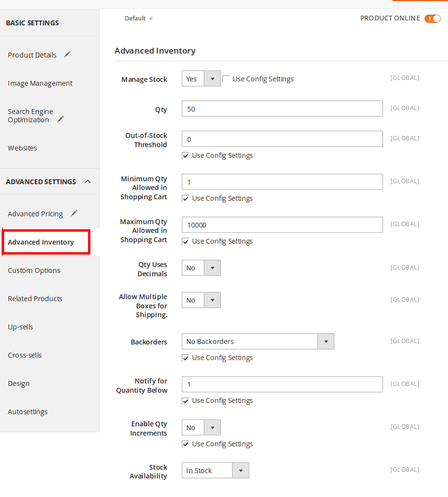448x497 pixels.
Task: Uncheck Use Config Settings under Out-of-Stock Threshold
Action: click(185, 156)
